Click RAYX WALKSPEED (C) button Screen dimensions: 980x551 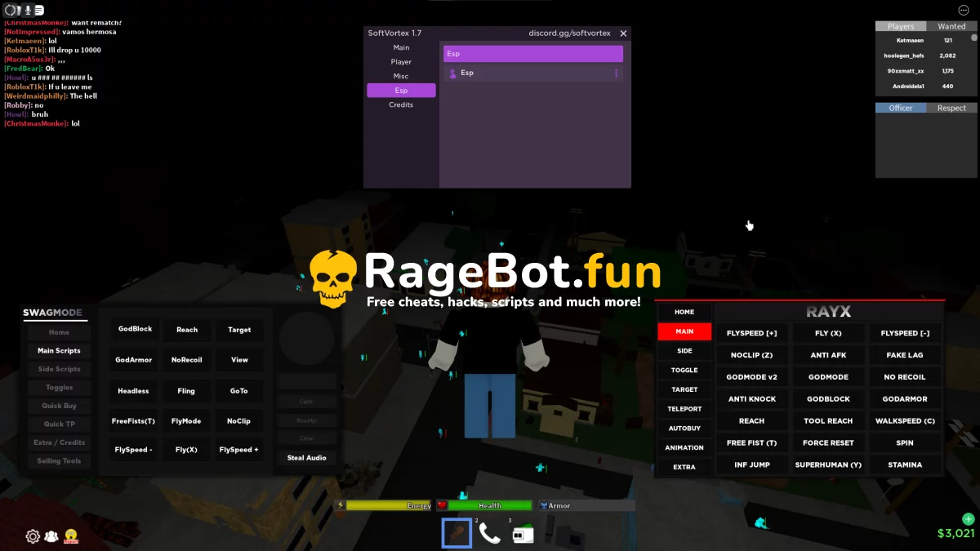905,421
